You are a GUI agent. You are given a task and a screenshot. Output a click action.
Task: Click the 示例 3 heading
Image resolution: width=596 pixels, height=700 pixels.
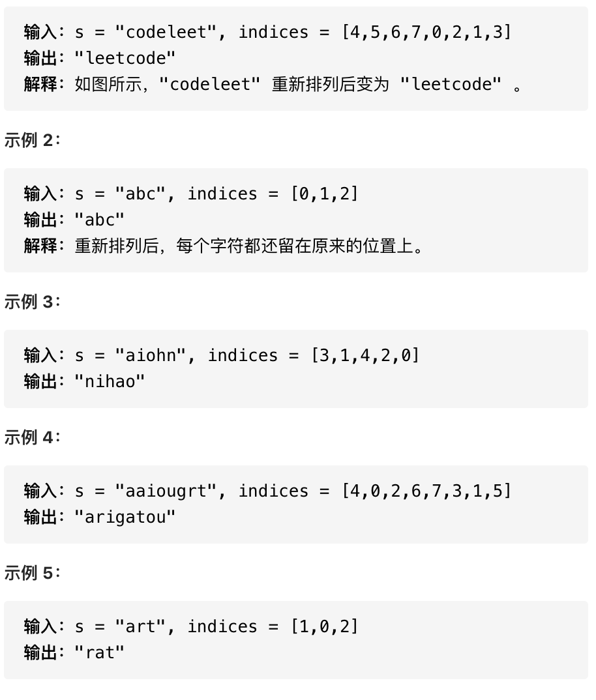pyautogui.click(x=32, y=302)
